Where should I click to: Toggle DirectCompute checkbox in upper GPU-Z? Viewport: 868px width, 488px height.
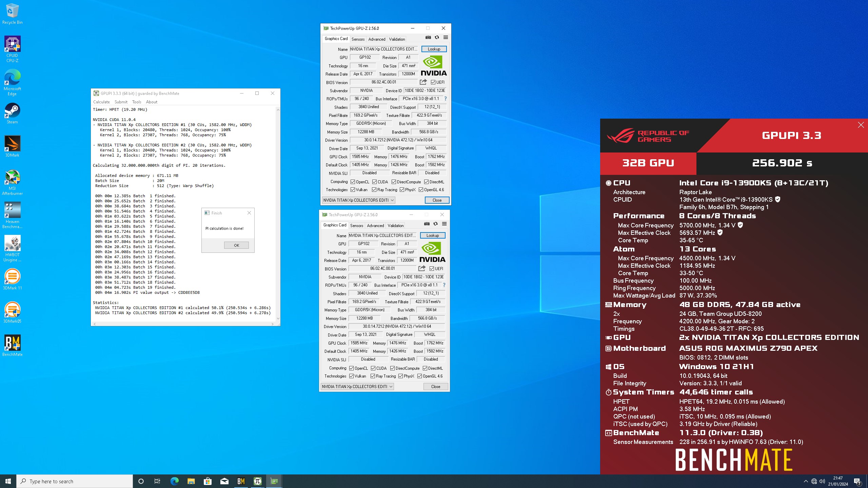click(x=394, y=182)
